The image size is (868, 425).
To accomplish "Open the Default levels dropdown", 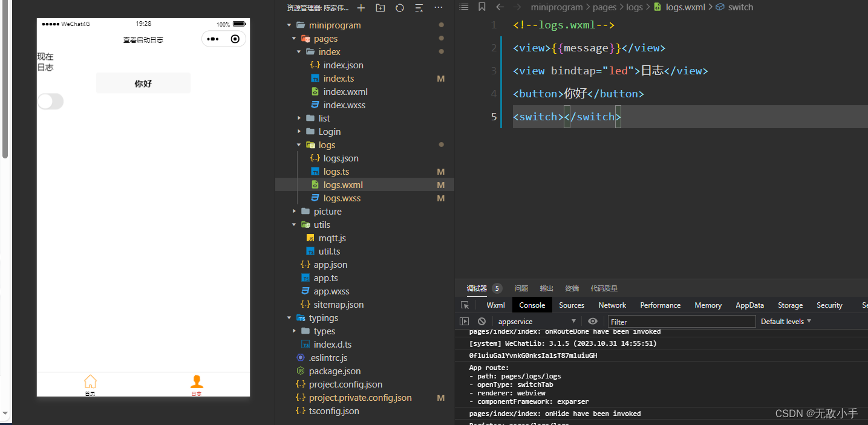I will (x=786, y=322).
